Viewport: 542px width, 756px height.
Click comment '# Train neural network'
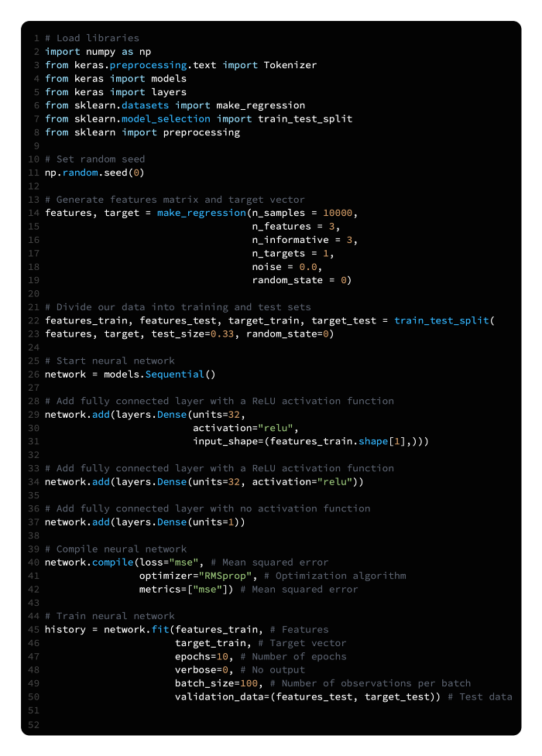[x=109, y=616]
